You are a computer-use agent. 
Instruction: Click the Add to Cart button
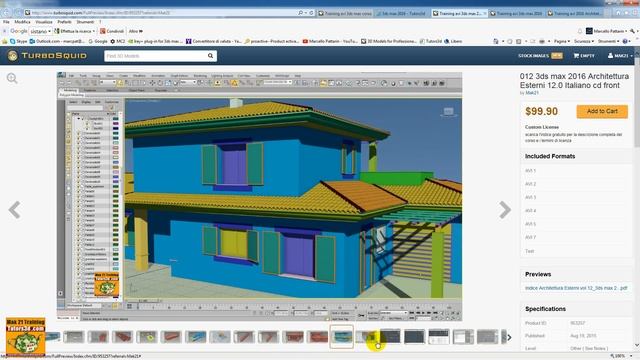tap(602, 111)
